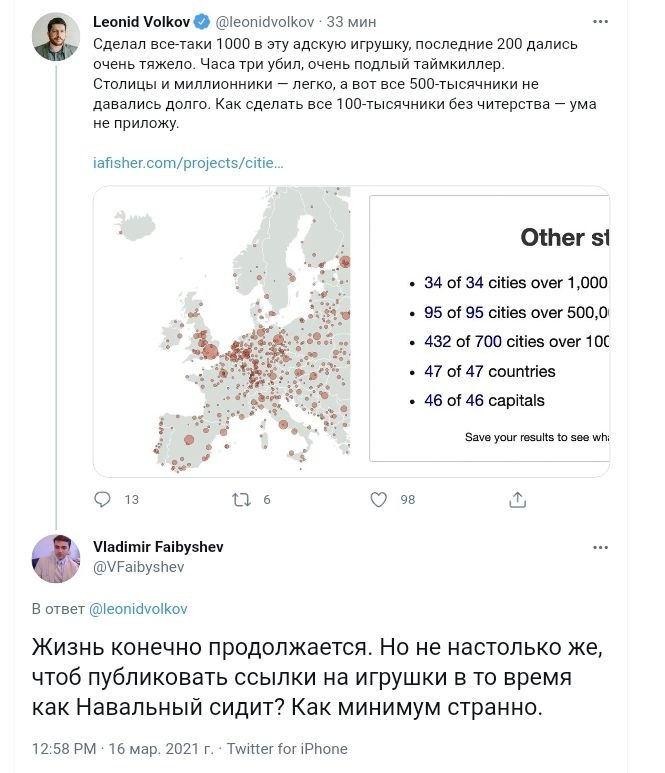Open the Leonid Volkov display name
The image size is (665, 773).
click(134, 22)
